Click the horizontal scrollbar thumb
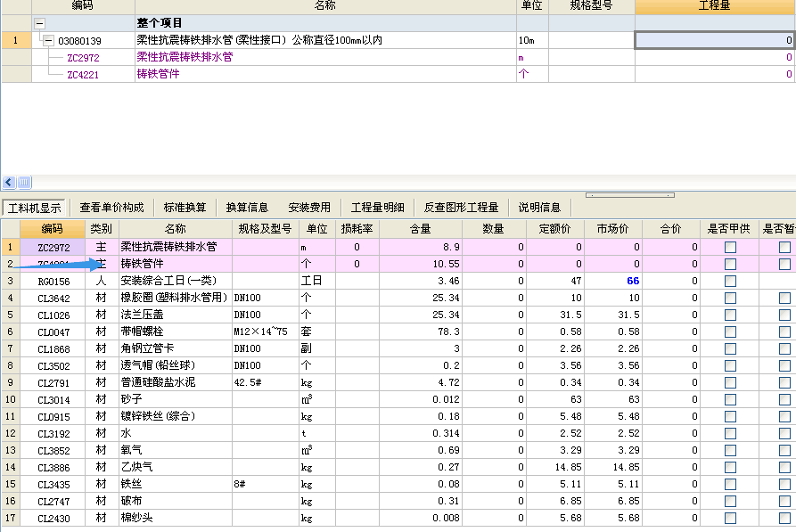The width and height of the screenshot is (796, 532). [x=24, y=182]
